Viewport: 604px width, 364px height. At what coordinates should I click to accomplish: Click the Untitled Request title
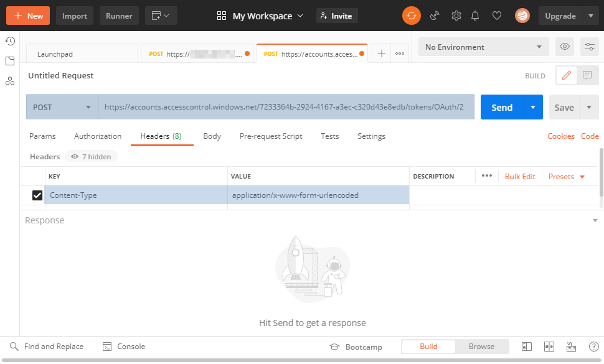[61, 75]
